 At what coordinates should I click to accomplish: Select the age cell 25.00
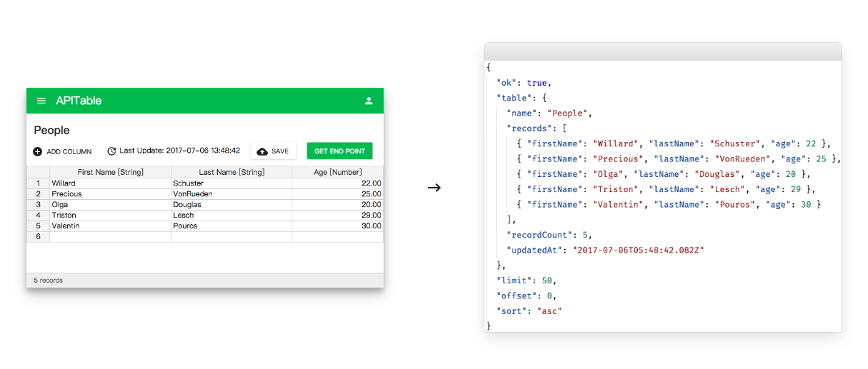pyautogui.click(x=337, y=194)
